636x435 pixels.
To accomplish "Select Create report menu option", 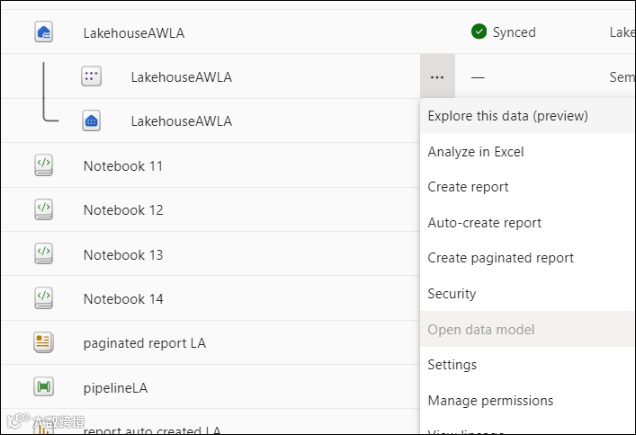I will [x=468, y=187].
